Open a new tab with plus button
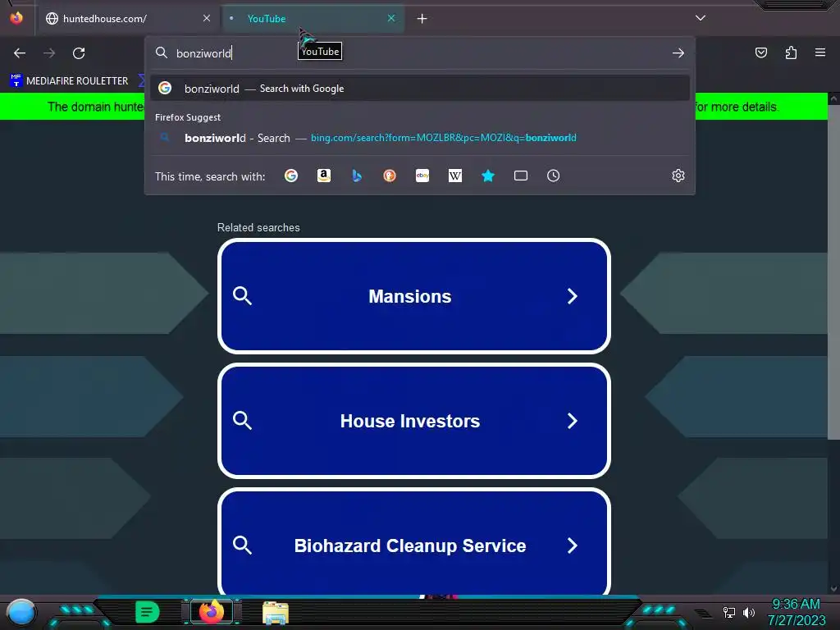The image size is (840, 630). (x=422, y=19)
